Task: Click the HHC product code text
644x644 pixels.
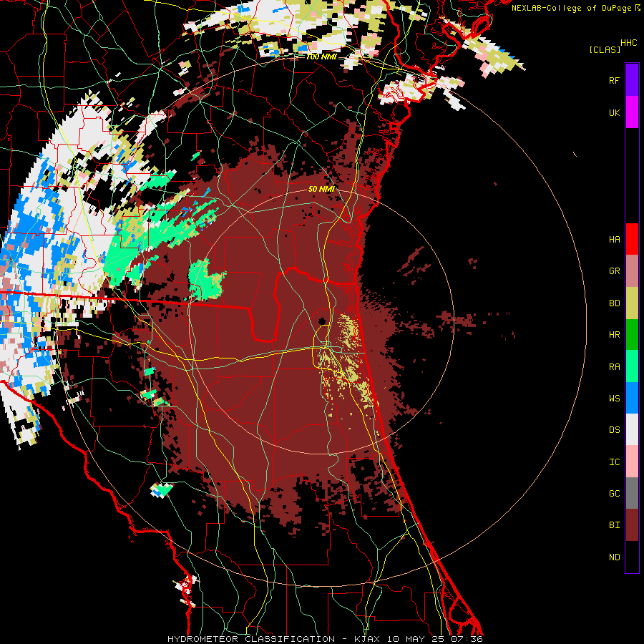Action: coord(629,42)
